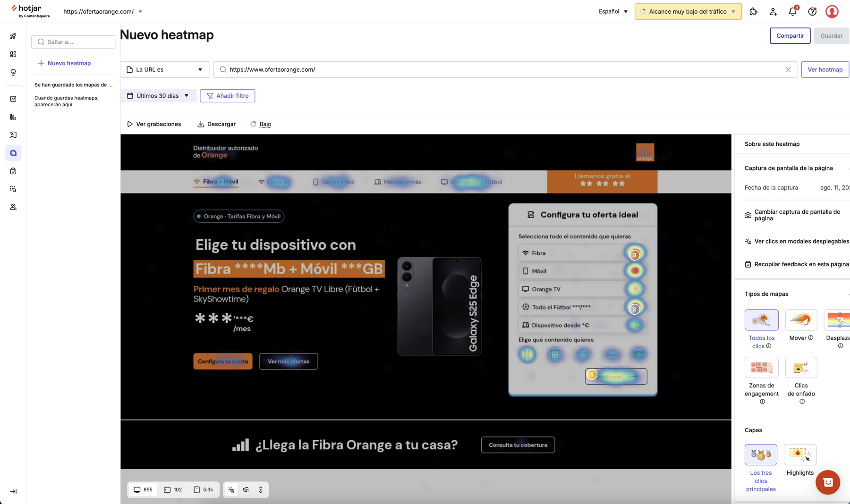Open Alcance muy bajo del tráfico dropdown
The image size is (850, 504).
point(688,11)
